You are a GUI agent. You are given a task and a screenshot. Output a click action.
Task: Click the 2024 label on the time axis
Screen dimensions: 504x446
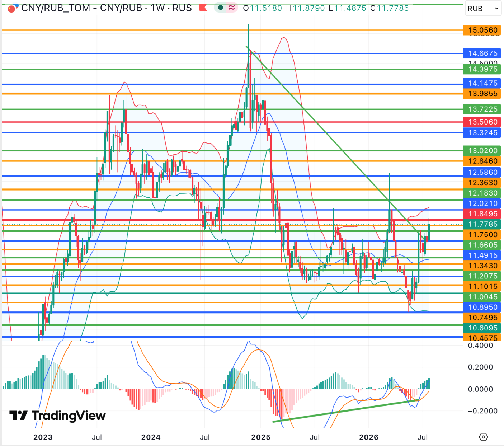click(151, 437)
